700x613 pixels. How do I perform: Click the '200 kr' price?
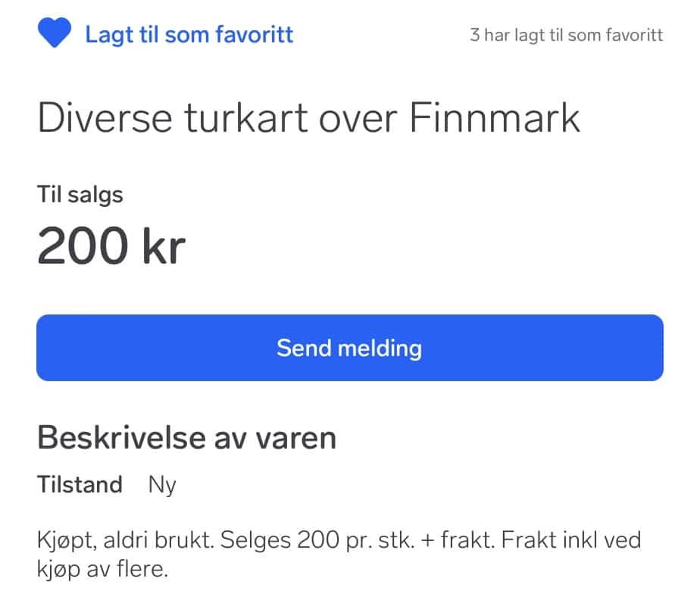click(x=111, y=246)
